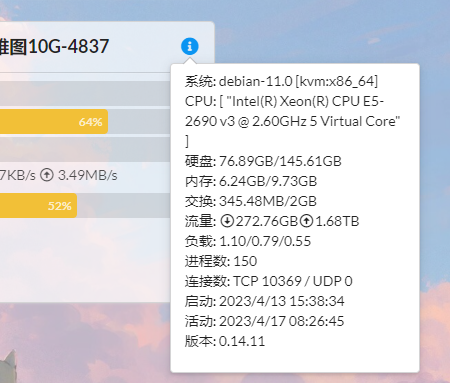Viewport: 450px width, 383px height.
Task: Click the blue info icon
Action: click(190, 46)
